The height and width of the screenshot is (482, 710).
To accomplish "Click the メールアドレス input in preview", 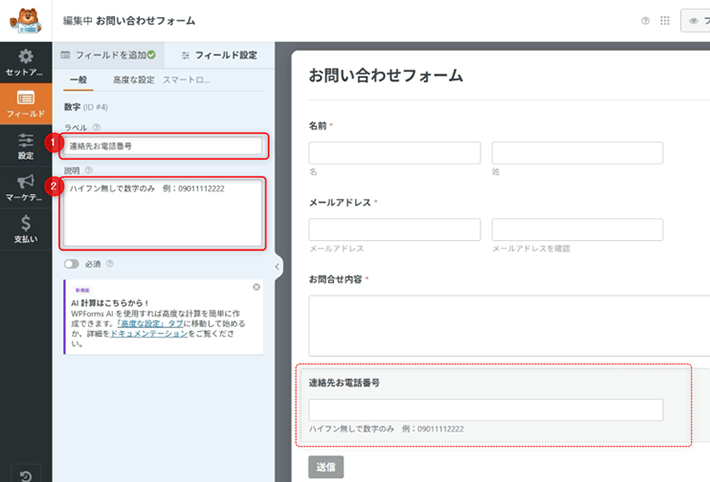I will [x=394, y=230].
